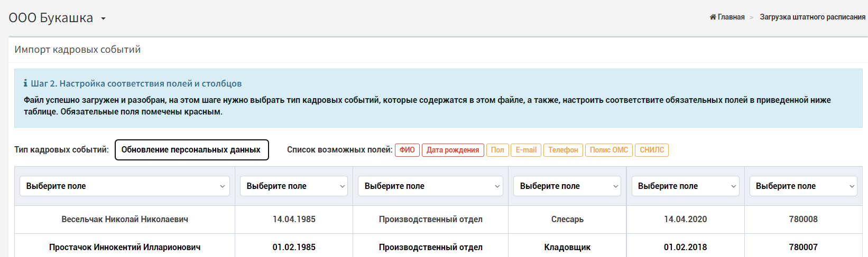Select the Дата рождения field tag
Screen dimensions: 868x257
pos(453,150)
